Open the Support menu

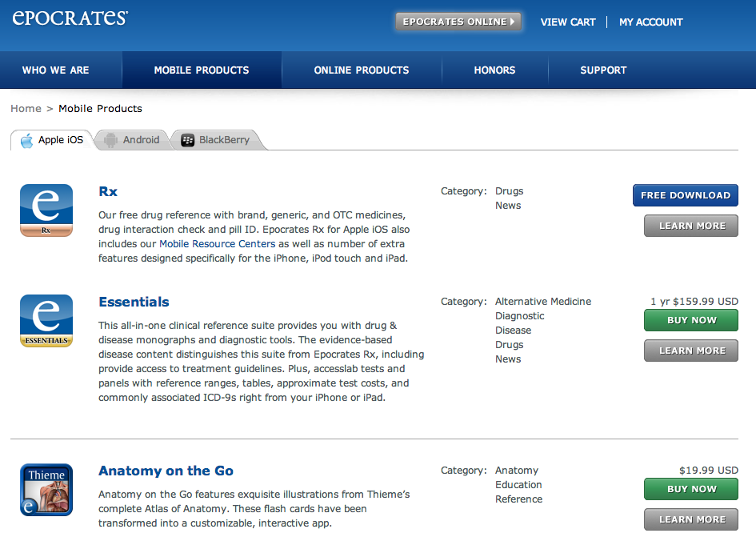tap(603, 70)
